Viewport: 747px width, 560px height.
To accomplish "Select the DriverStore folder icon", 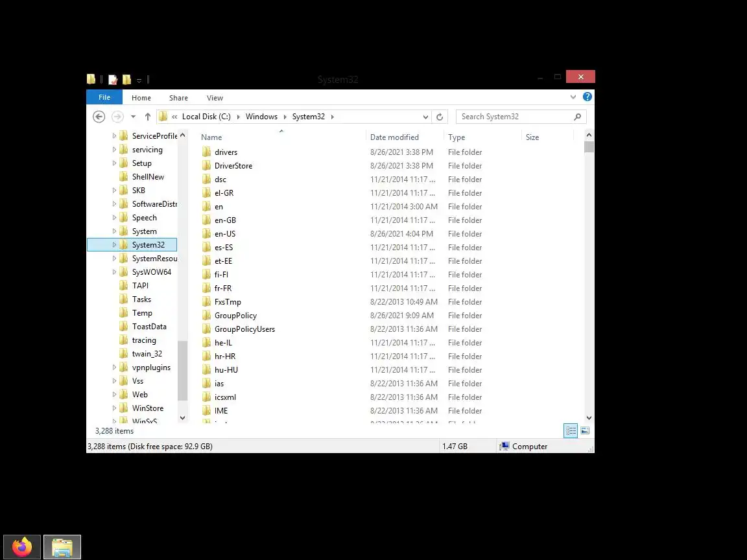I will coord(206,166).
